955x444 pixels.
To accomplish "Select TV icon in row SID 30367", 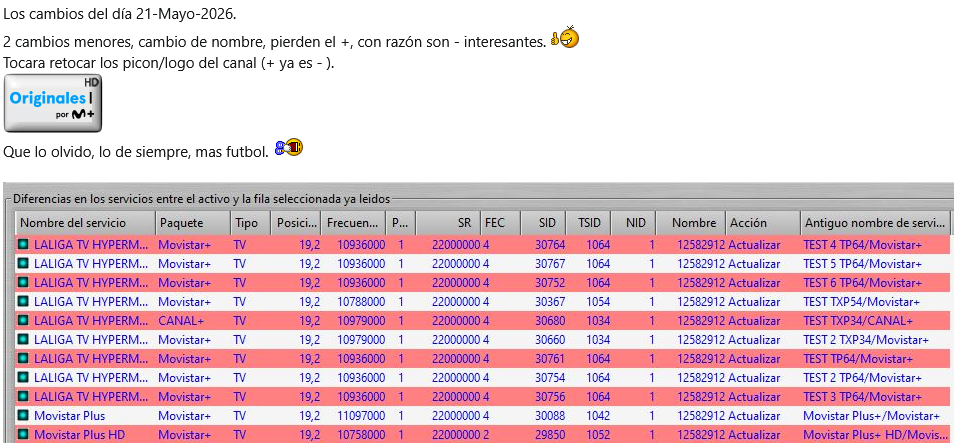I will tap(24, 301).
